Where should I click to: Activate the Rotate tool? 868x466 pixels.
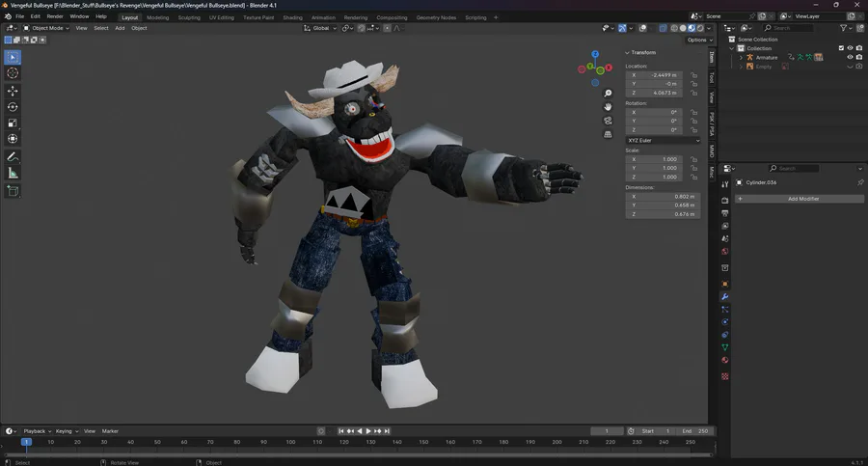(13, 107)
